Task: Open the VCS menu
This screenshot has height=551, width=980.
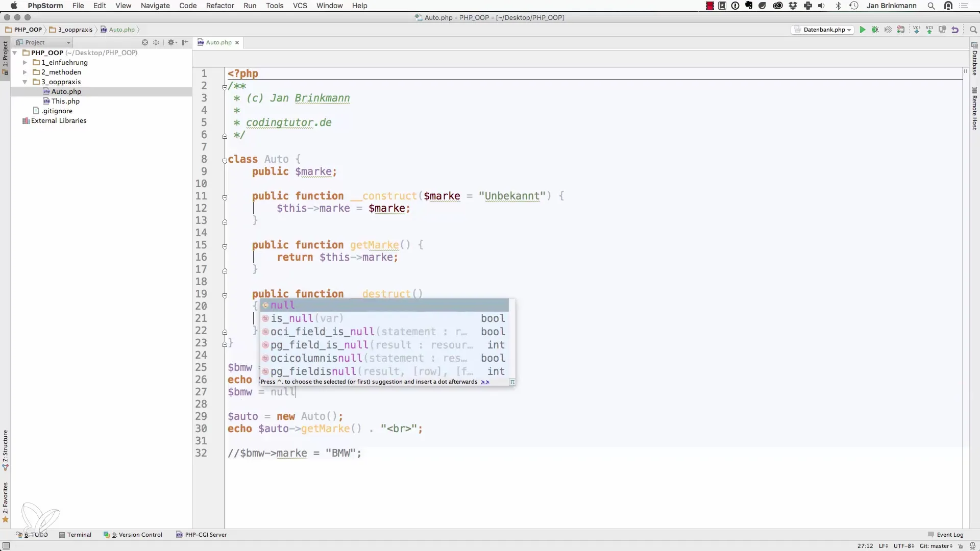Action: point(300,6)
